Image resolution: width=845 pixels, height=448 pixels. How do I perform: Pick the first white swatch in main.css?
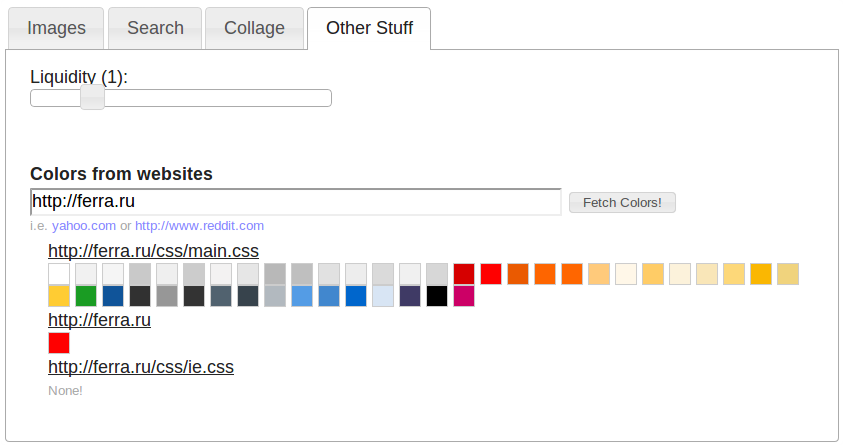(x=59, y=274)
